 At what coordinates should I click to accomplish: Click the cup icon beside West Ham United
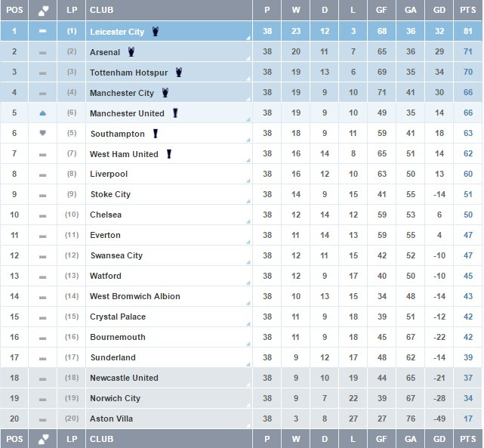tap(169, 154)
